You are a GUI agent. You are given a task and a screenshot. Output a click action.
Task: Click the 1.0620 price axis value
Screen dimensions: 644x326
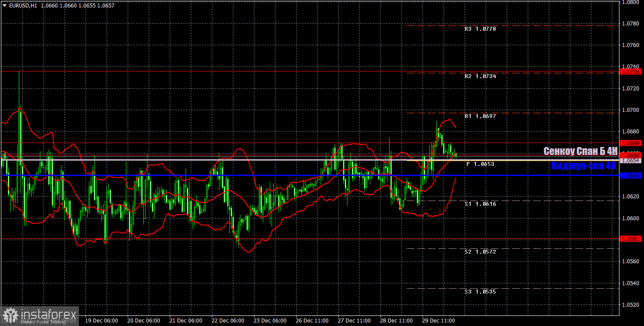[631, 197]
